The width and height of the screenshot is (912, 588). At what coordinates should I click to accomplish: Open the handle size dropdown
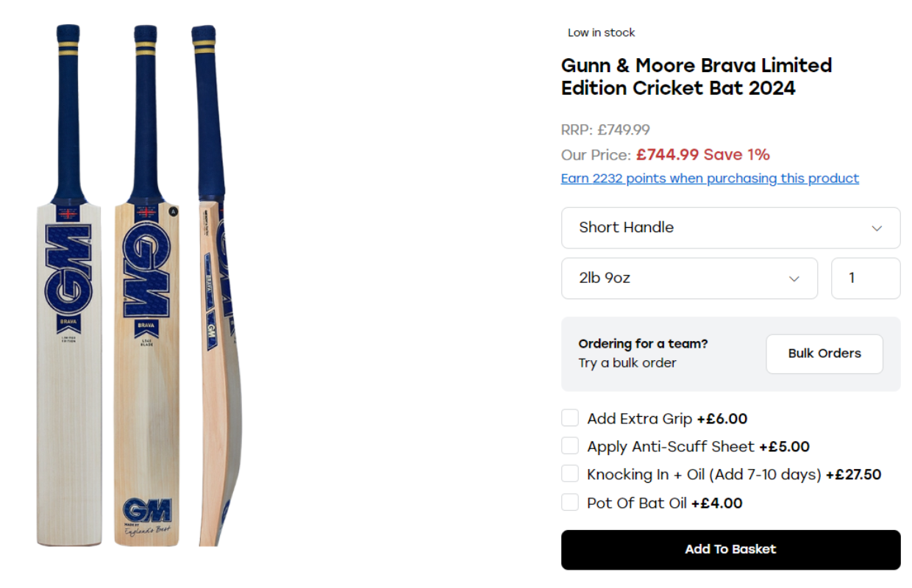730,228
